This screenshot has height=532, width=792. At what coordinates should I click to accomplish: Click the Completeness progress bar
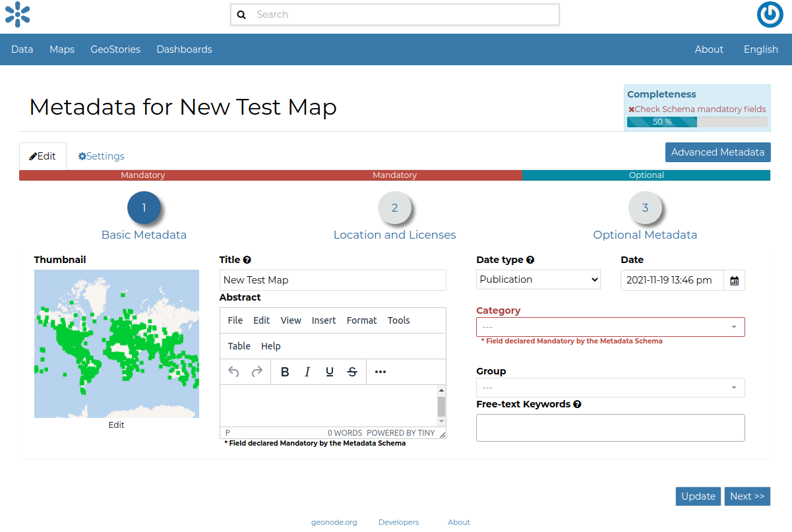coord(696,121)
